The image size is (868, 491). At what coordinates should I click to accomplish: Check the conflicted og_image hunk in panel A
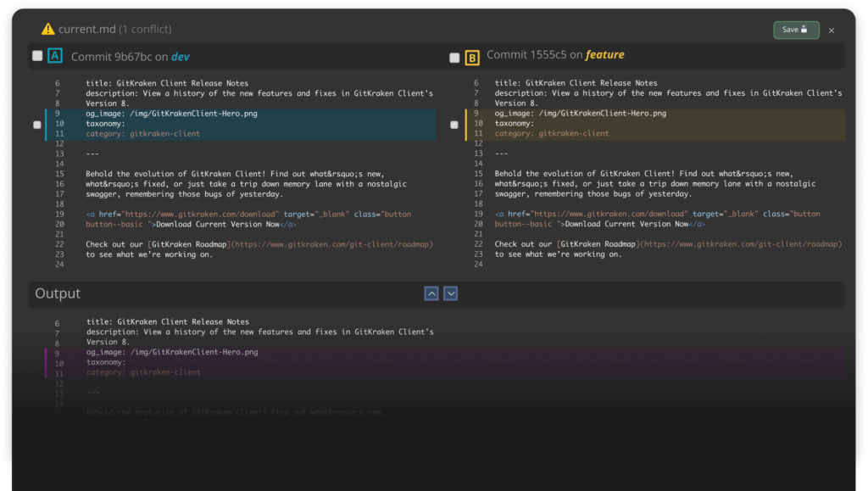[36, 124]
